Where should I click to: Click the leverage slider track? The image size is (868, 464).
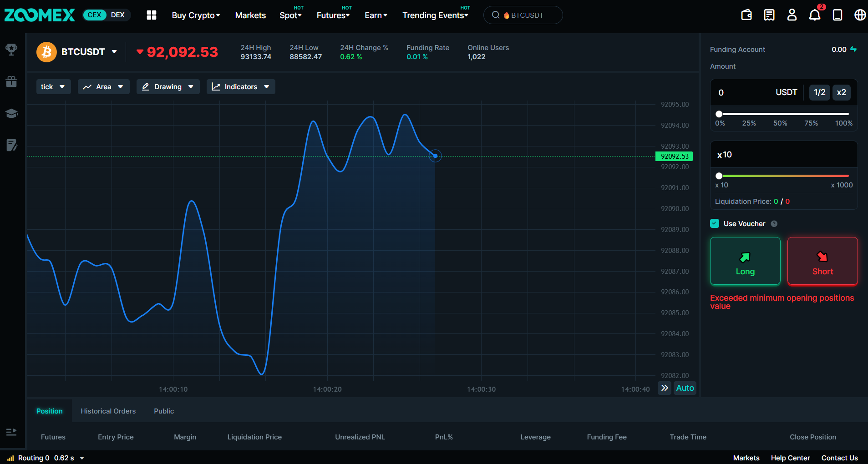[784, 176]
